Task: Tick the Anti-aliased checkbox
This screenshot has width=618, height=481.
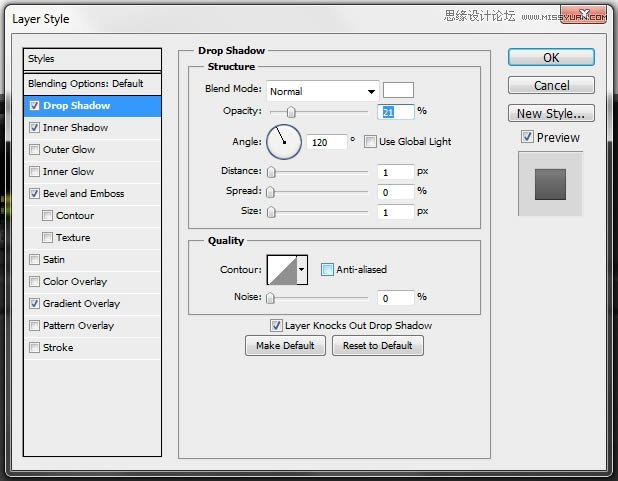Action: pos(327,270)
